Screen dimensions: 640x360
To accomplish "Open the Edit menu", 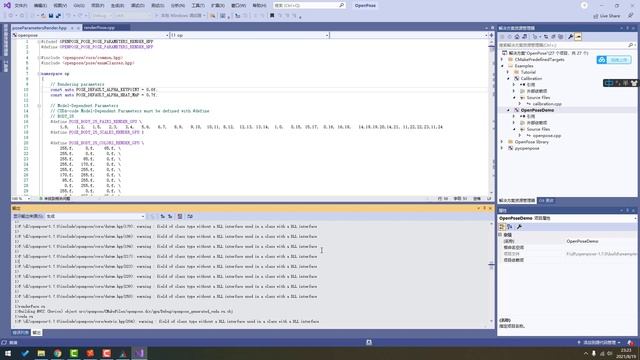I will [40, 6].
